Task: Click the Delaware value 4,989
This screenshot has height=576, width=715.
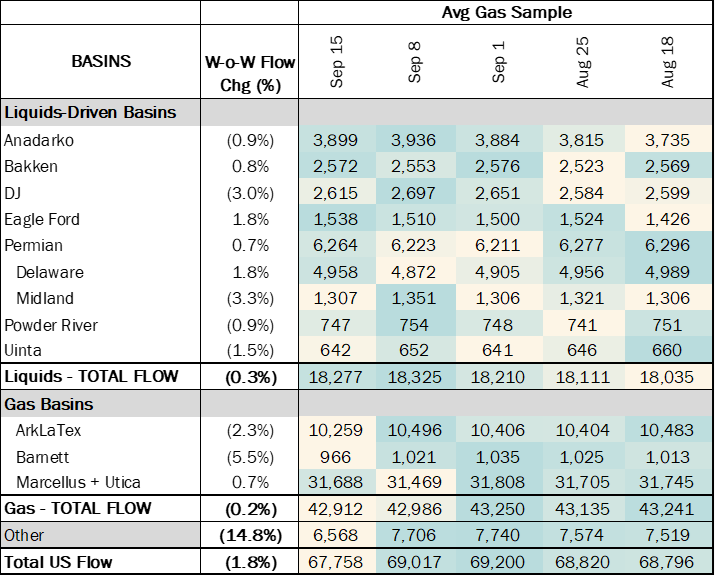Action: click(667, 272)
